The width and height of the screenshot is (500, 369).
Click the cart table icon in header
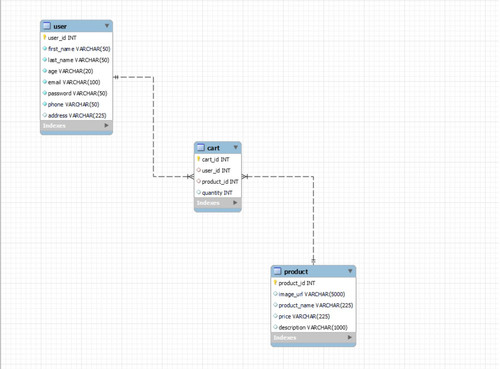pos(201,147)
